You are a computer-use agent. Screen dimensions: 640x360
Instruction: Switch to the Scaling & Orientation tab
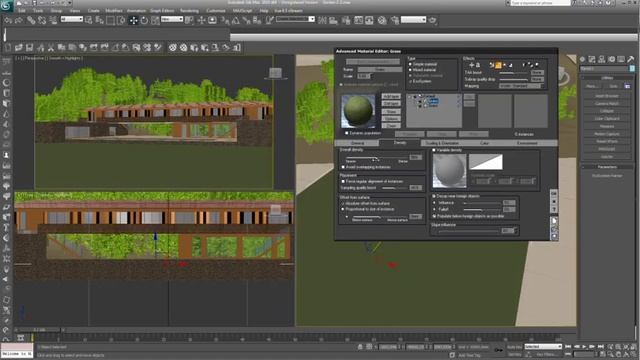pos(442,143)
